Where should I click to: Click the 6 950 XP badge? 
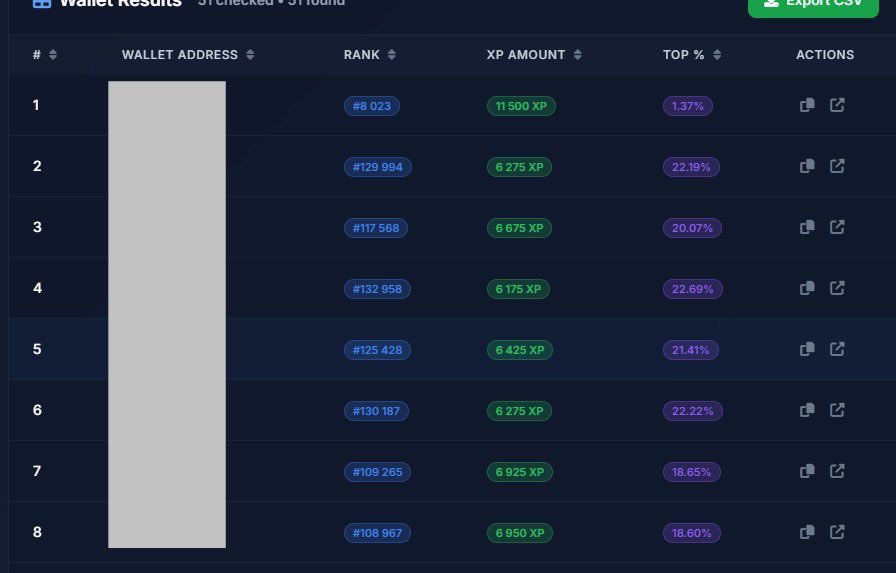520,534
